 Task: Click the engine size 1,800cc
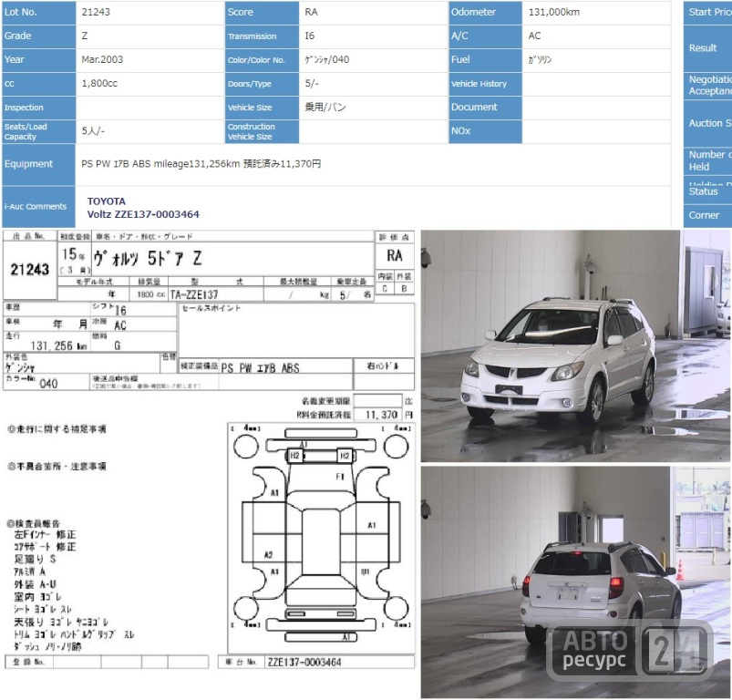click(x=99, y=84)
